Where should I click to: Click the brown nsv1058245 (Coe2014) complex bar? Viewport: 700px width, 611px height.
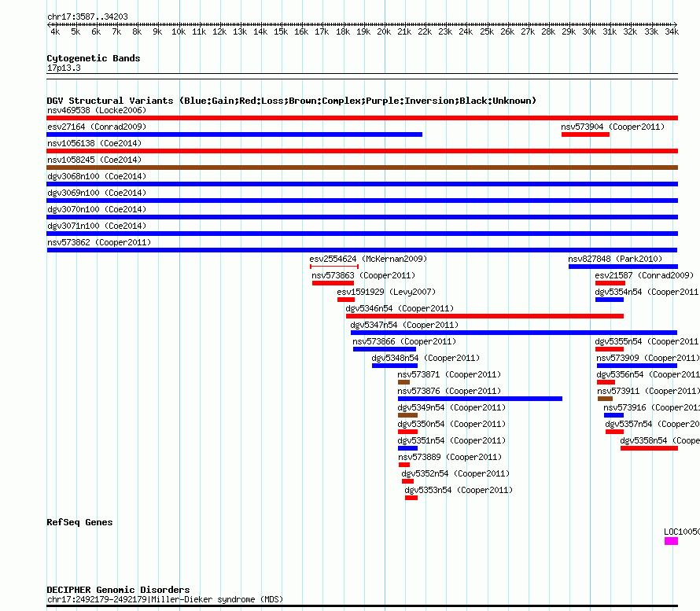[362, 167]
